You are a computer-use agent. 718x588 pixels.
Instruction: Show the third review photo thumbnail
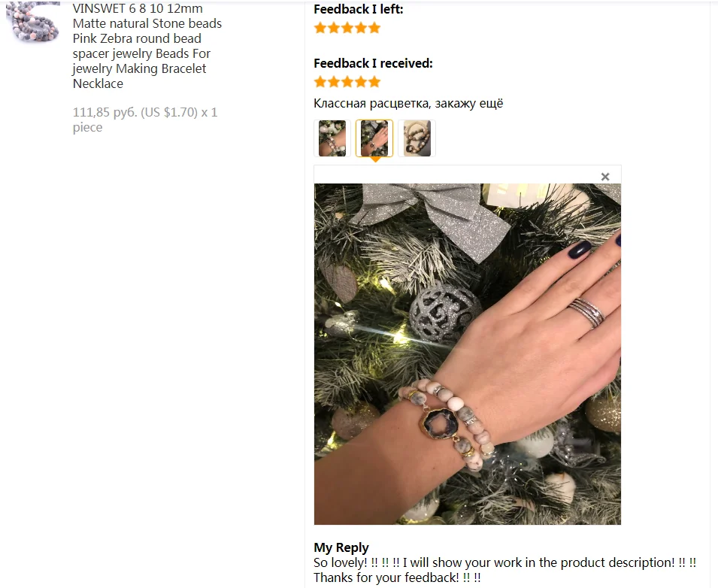coord(417,138)
